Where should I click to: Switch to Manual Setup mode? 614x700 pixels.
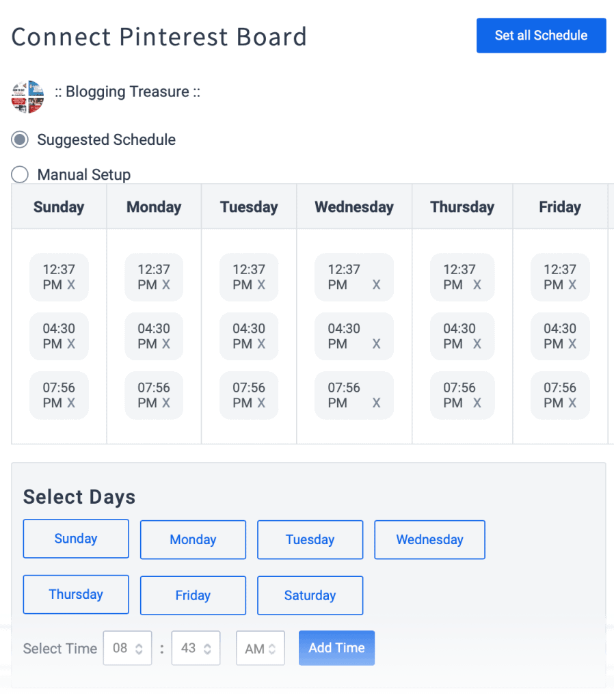[x=19, y=174]
